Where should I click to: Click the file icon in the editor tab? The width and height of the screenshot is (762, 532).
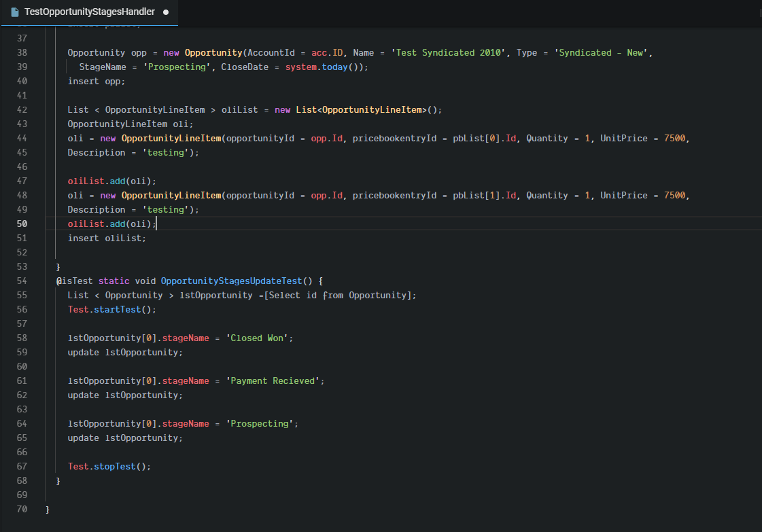click(15, 12)
